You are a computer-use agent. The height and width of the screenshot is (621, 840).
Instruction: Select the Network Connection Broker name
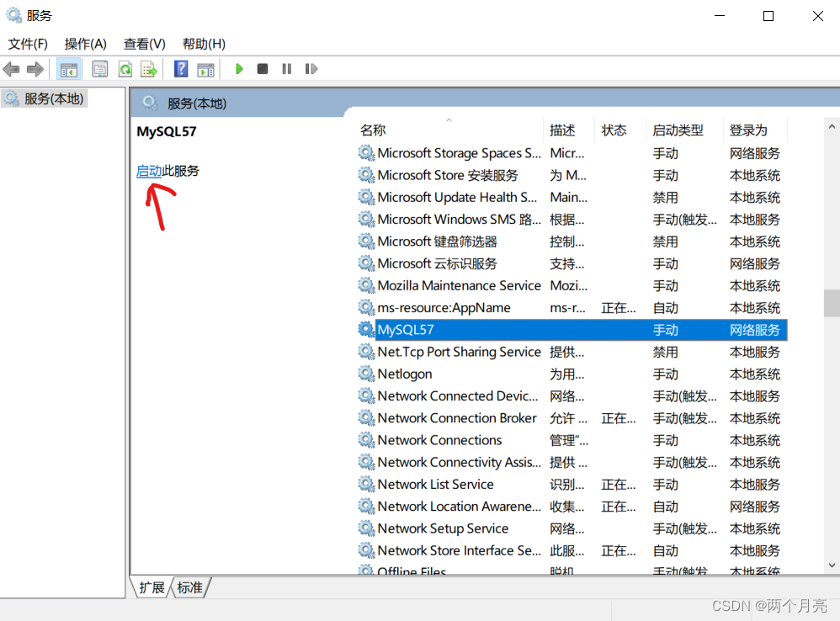pyautogui.click(x=457, y=418)
